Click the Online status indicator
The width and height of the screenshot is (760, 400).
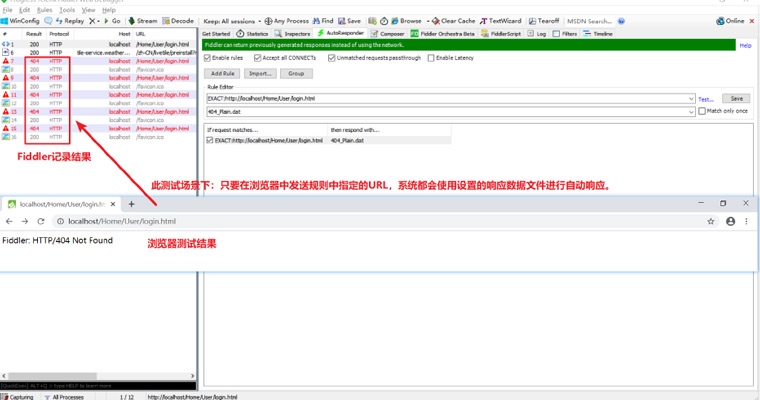(730, 21)
